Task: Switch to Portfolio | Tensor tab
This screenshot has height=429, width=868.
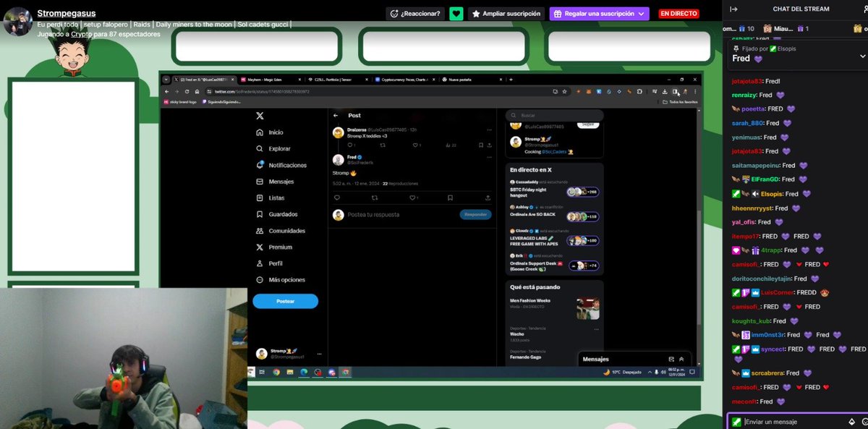Action: 338,79
